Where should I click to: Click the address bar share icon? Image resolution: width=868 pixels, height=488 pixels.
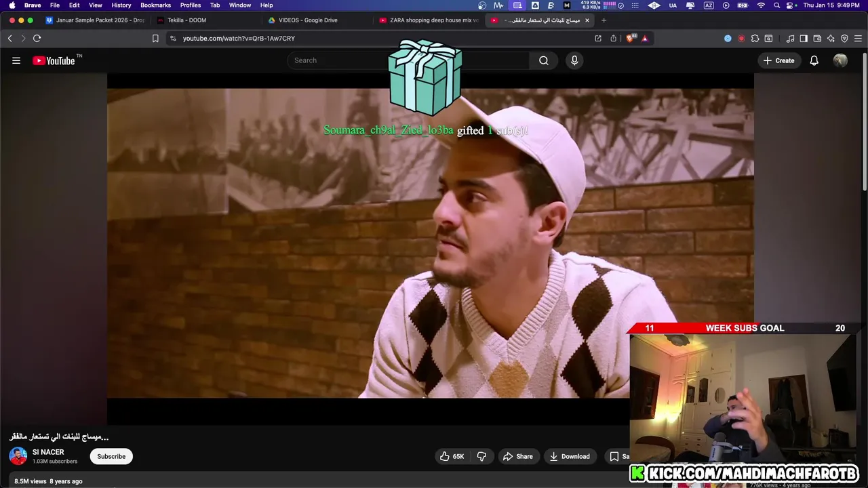614,39
